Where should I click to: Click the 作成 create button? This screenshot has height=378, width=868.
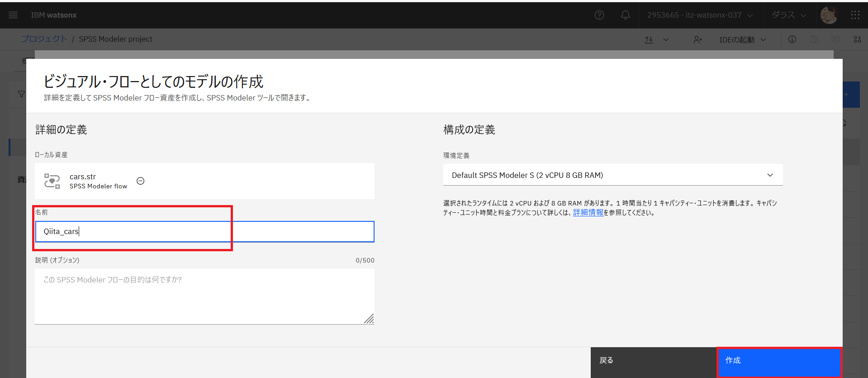(x=779, y=363)
